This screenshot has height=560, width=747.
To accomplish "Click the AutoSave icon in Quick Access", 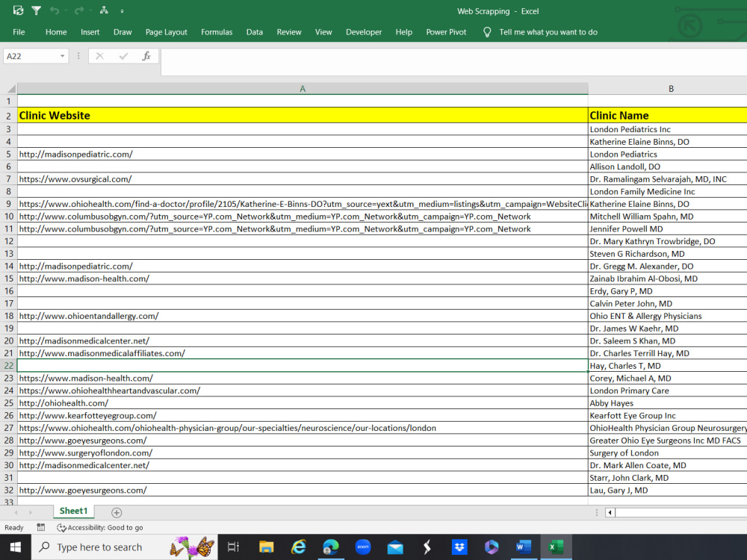I will (18, 10).
